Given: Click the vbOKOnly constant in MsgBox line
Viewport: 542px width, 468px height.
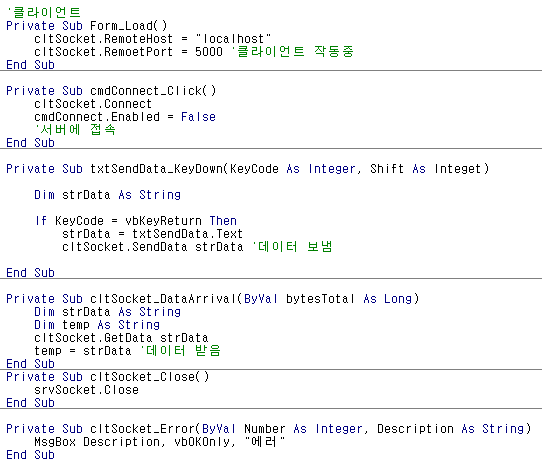Looking at the screenshot, I should (x=202, y=442).
